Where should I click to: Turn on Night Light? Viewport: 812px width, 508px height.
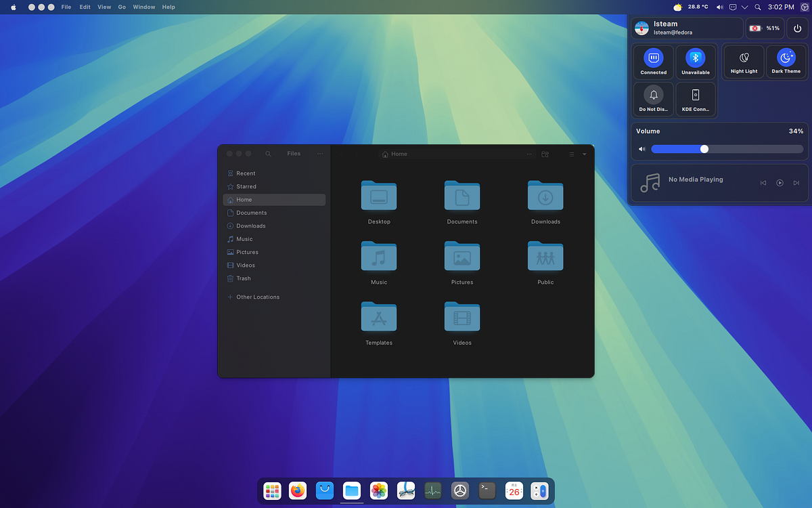[743, 61]
